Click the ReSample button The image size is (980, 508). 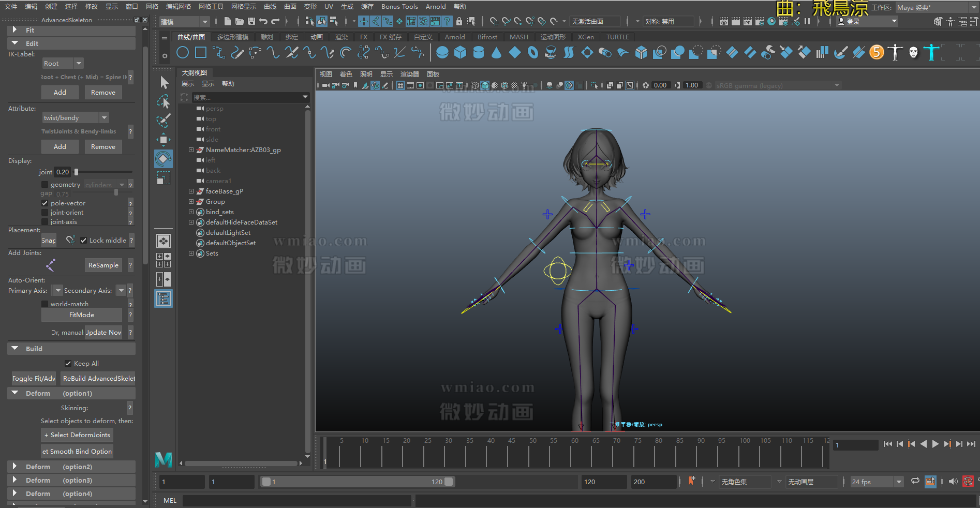(103, 265)
